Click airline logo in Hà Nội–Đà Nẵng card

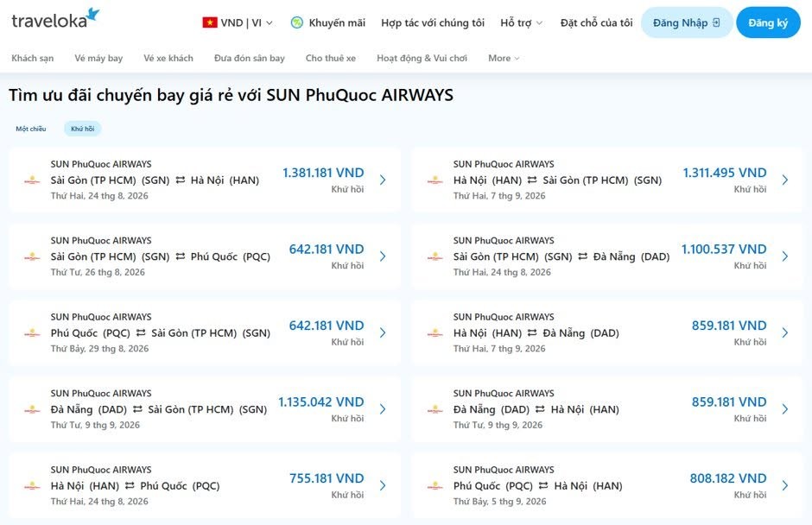(x=435, y=333)
